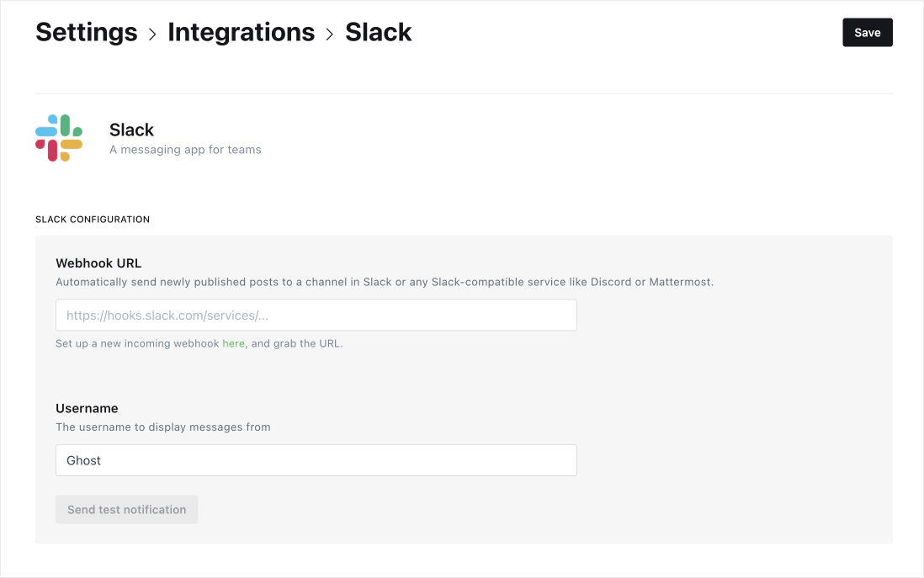
Task: Click the Ghost text inside the Username box
Action: [x=85, y=460]
